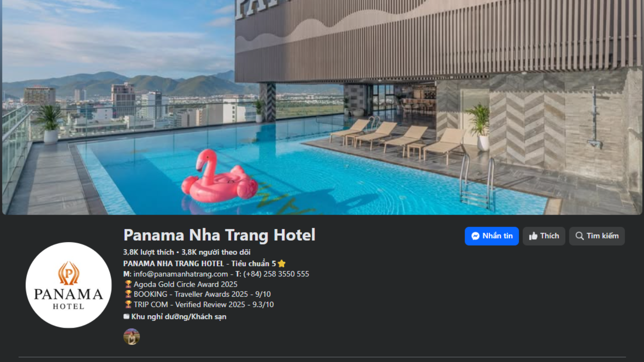Click the star emoji after Tiêu chuẩn 5

click(x=282, y=263)
